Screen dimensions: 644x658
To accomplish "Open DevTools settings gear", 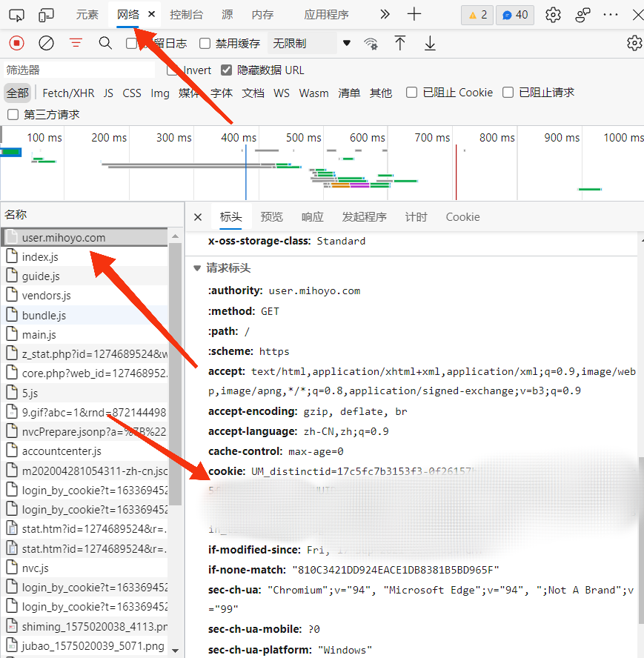I will coord(553,15).
